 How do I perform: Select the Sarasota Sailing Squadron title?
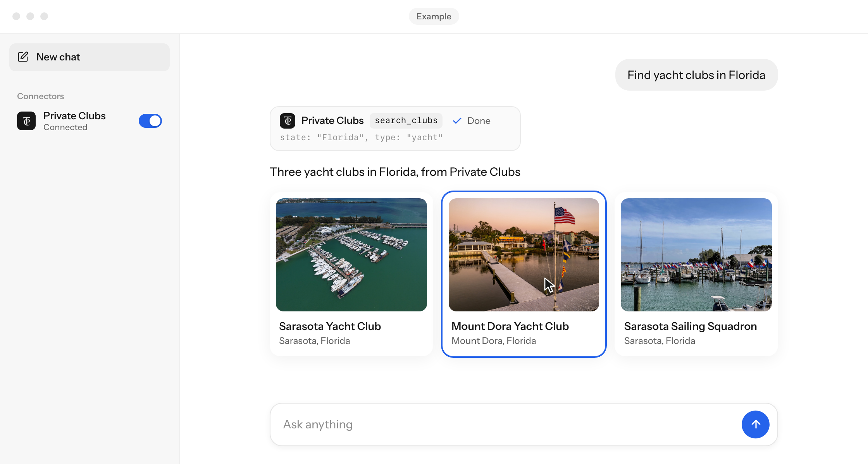[691, 326]
